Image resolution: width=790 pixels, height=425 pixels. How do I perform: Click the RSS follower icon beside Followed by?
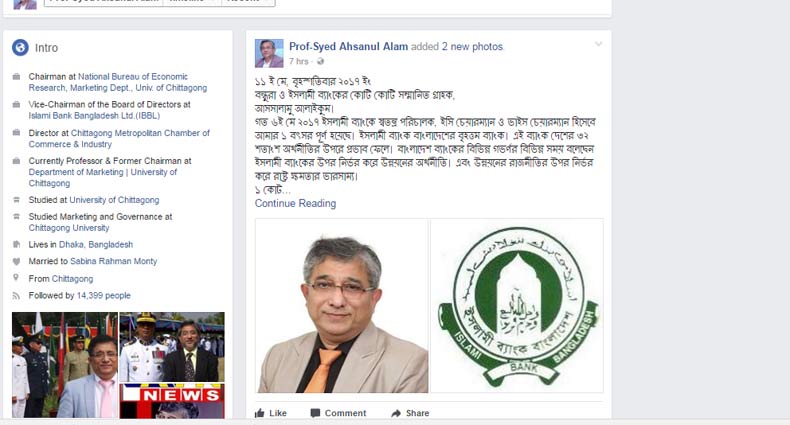(x=16, y=296)
